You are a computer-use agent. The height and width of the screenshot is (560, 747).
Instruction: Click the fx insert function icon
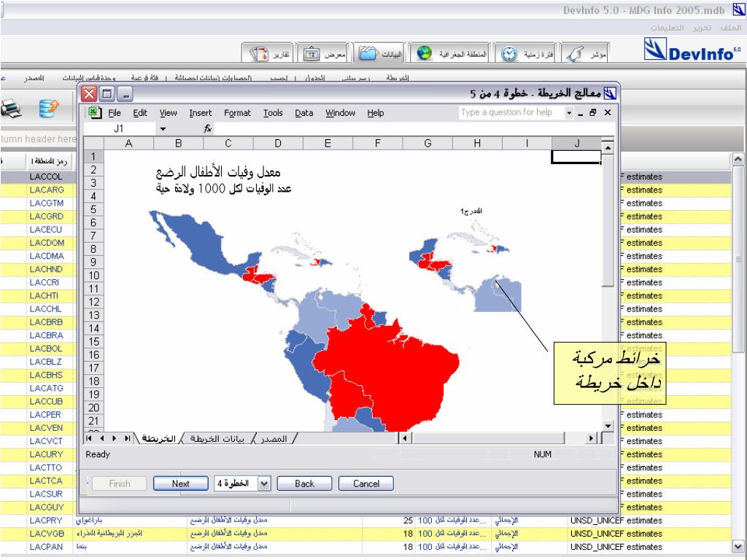click(x=208, y=128)
